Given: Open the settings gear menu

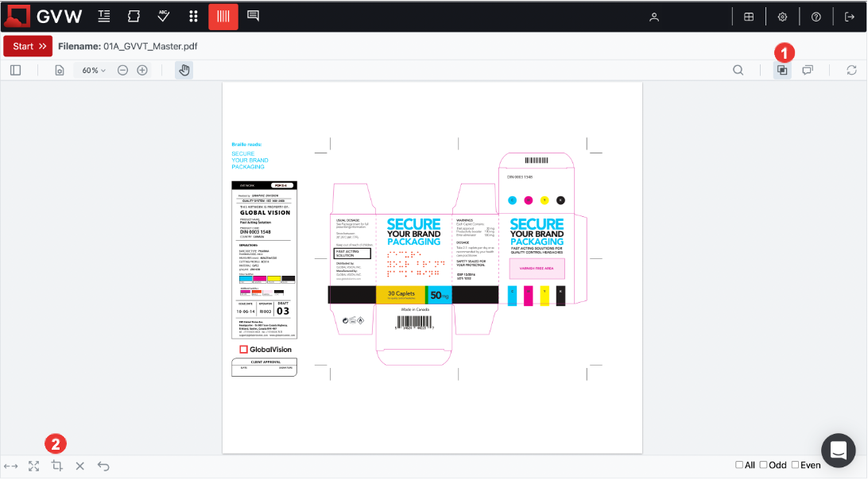Looking at the screenshot, I should (782, 17).
